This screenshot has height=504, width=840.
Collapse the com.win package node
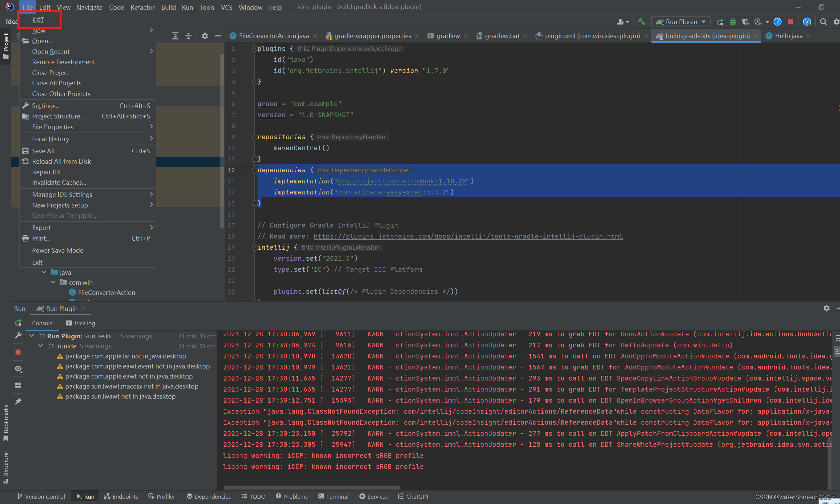coord(53,282)
